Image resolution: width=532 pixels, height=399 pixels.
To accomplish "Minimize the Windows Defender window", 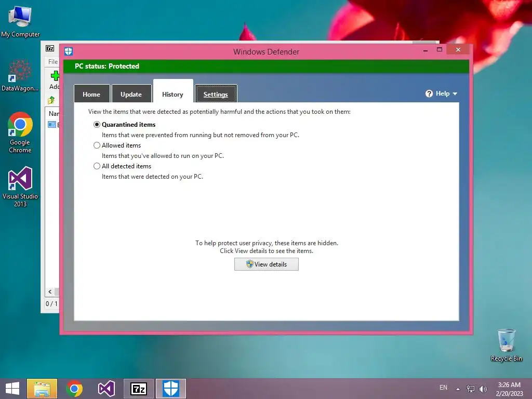I will (x=425, y=50).
